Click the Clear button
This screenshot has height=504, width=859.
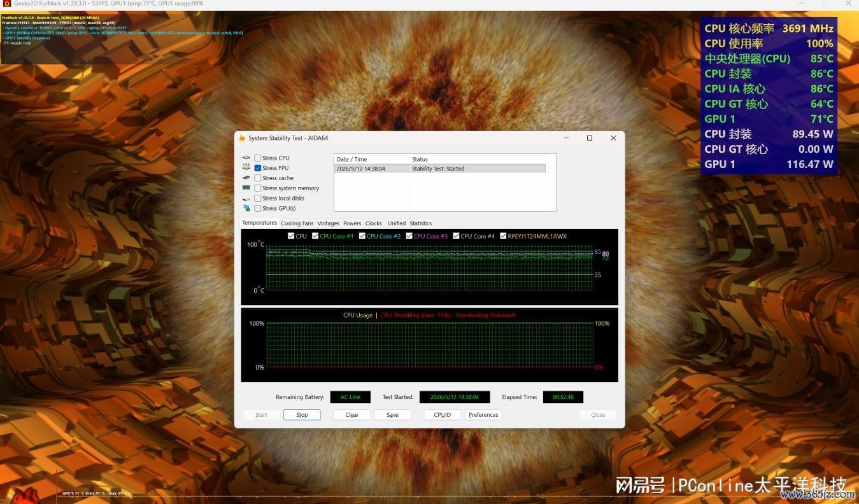pos(352,415)
